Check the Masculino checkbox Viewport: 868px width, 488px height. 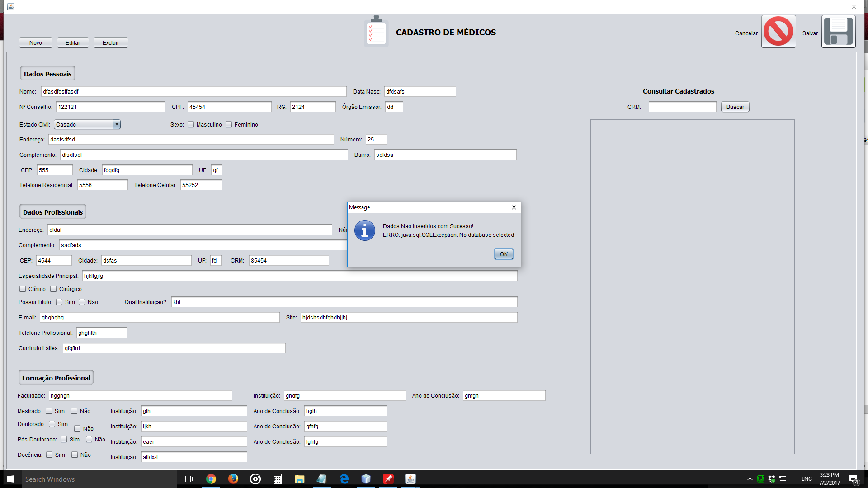pos(191,125)
